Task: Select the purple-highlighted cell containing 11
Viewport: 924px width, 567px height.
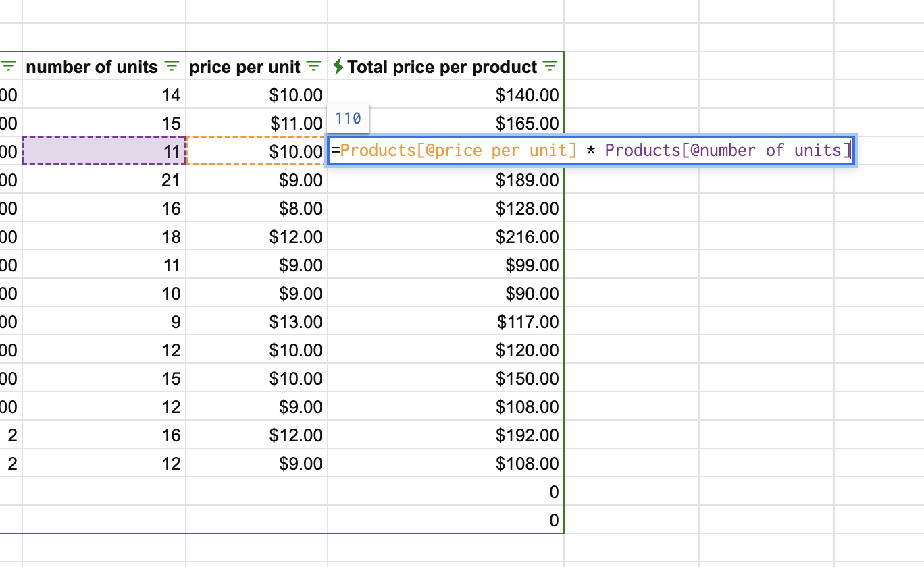Action: coord(104,151)
